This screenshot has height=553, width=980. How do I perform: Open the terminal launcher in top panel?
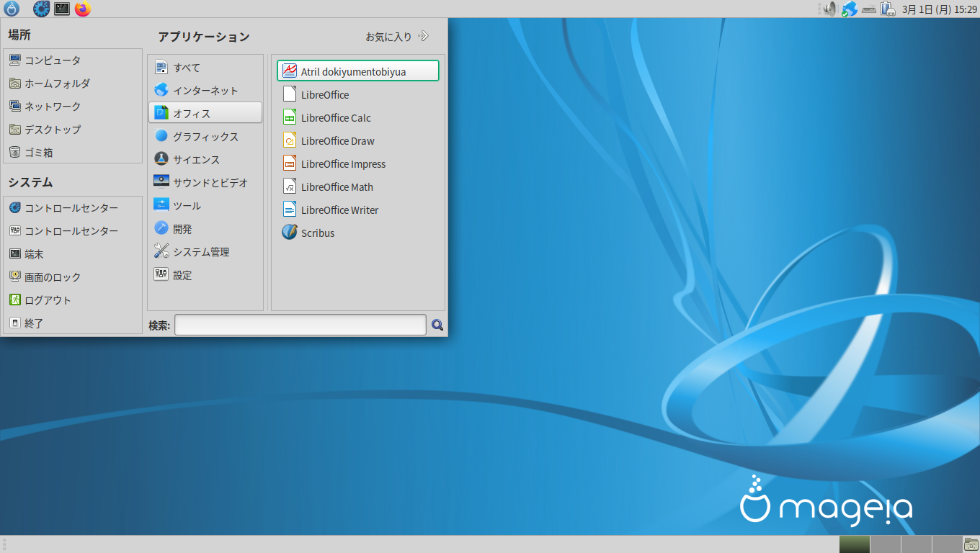[62, 9]
